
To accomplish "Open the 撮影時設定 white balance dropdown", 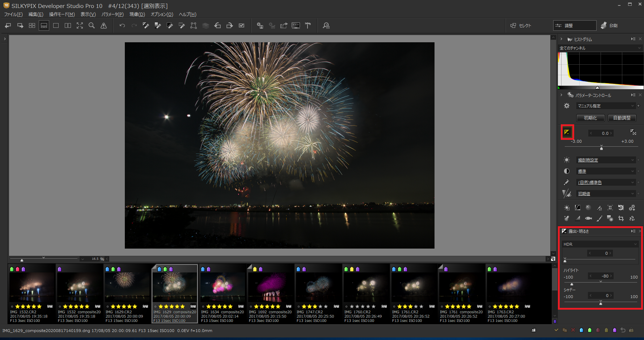I will 606,160.
